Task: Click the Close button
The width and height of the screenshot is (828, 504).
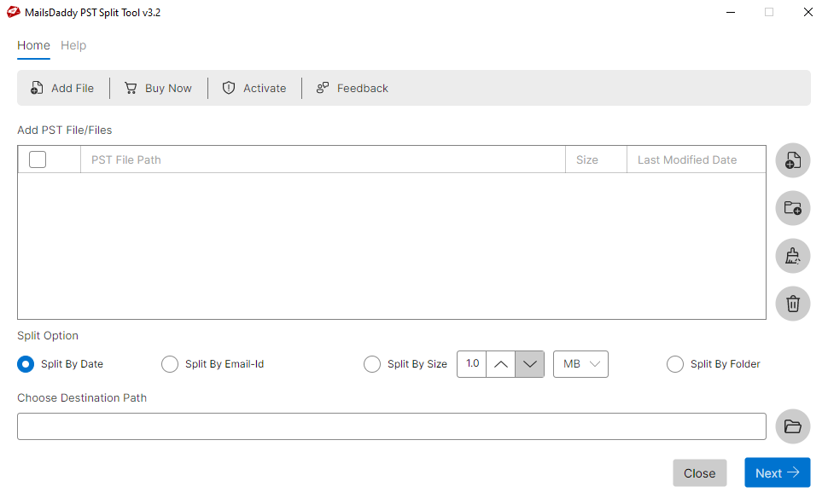Action: [700, 472]
